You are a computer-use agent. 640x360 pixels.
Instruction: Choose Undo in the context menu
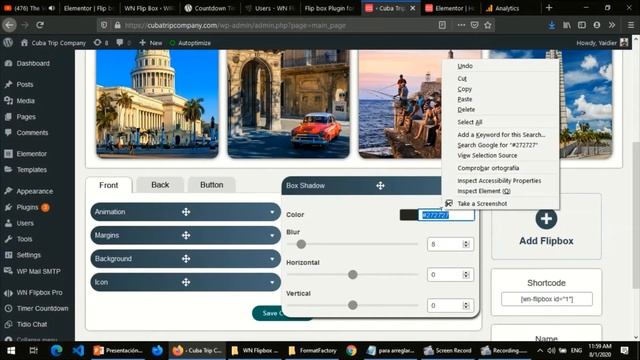point(465,66)
